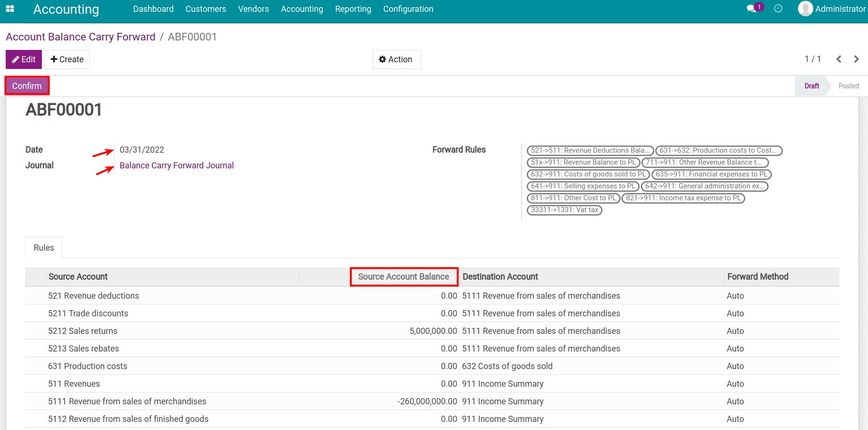Click the Posted status stage

click(848, 86)
